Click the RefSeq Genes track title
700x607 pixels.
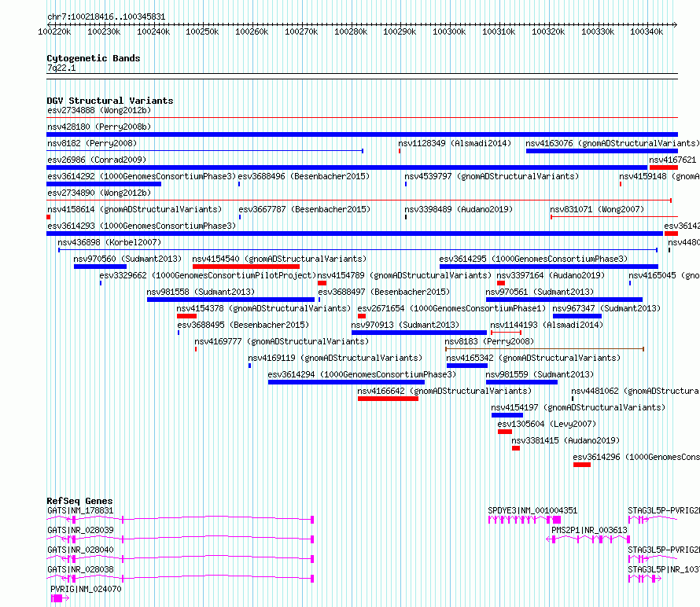pos(79,501)
